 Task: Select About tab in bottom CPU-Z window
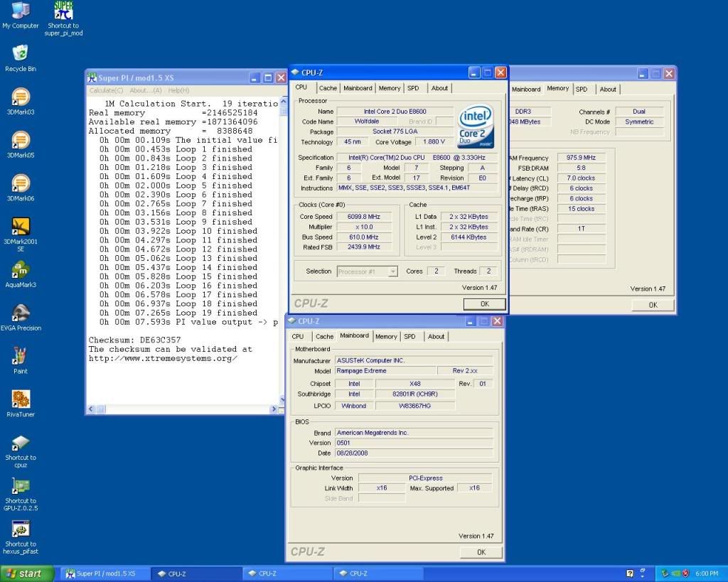point(436,337)
